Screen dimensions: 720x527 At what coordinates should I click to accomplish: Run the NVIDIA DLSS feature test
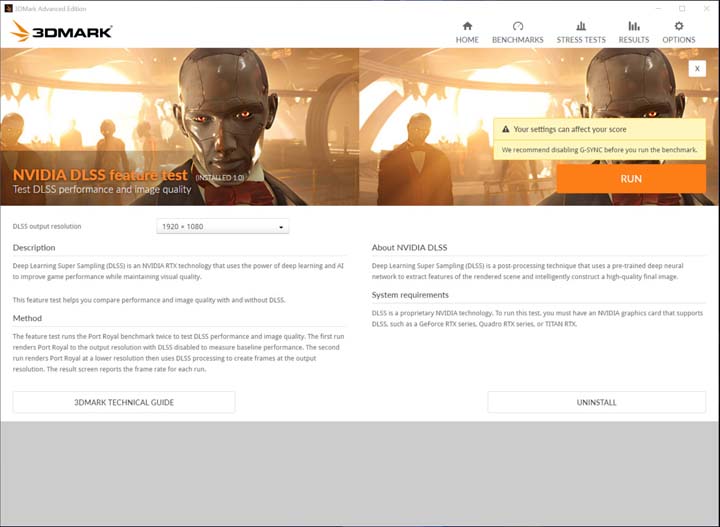(631, 179)
